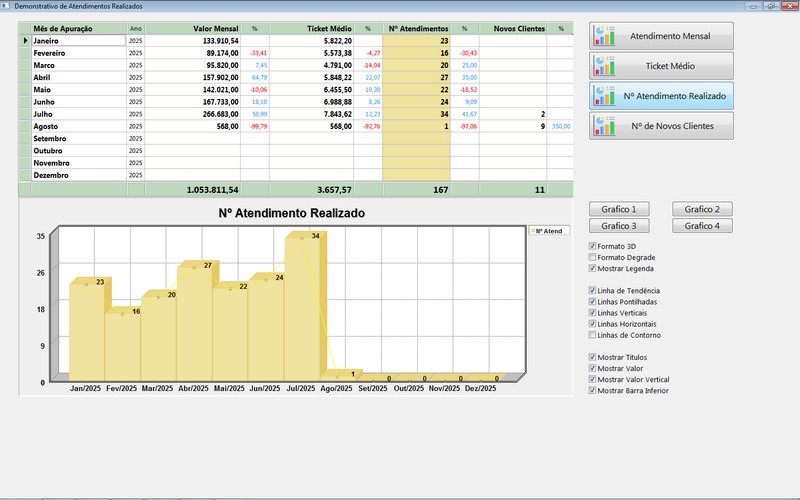Click the chart icon on Ticket Médio

pyautogui.click(x=604, y=66)
